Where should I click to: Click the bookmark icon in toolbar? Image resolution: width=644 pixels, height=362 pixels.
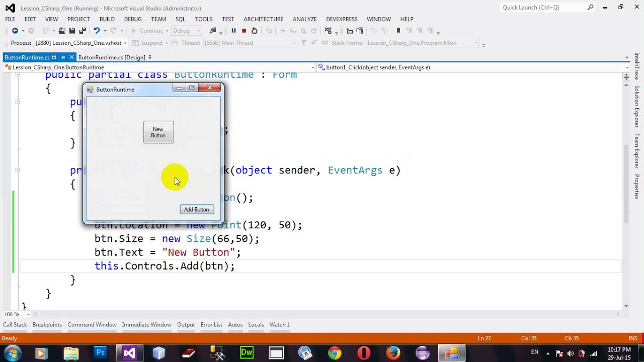click(398, 31)
